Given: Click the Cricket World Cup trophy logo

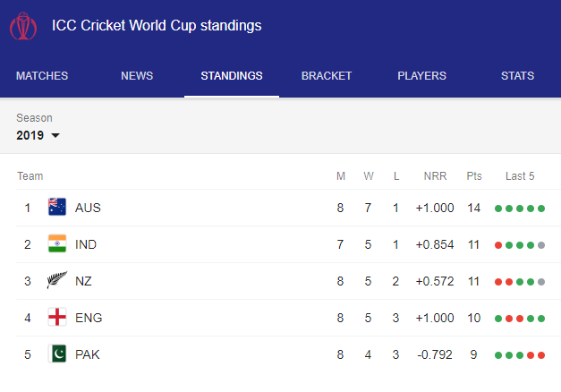Looking at the screenshot, I should [x=23, y=26].
